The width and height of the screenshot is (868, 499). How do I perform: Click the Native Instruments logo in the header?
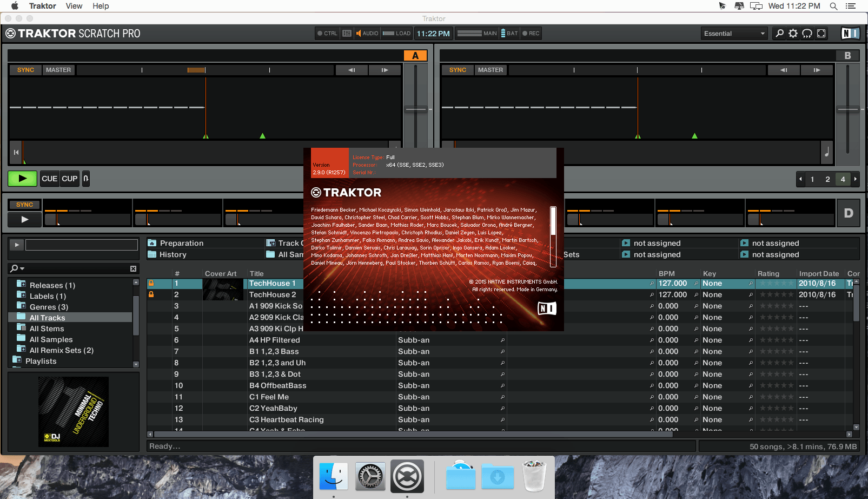(x=850, y=34)
